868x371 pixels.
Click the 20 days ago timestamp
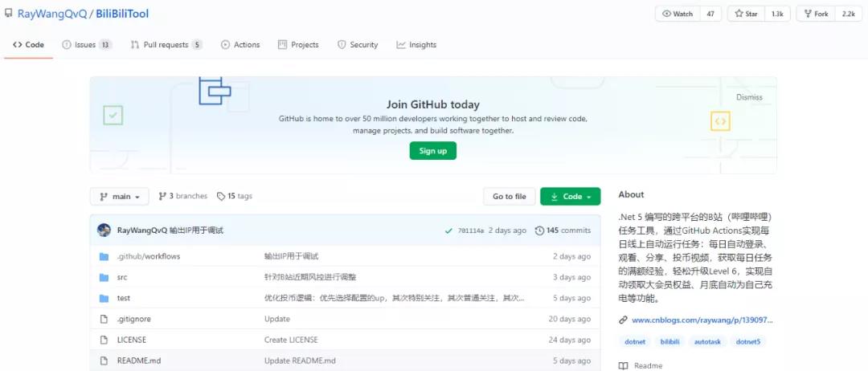pos(570,319)
